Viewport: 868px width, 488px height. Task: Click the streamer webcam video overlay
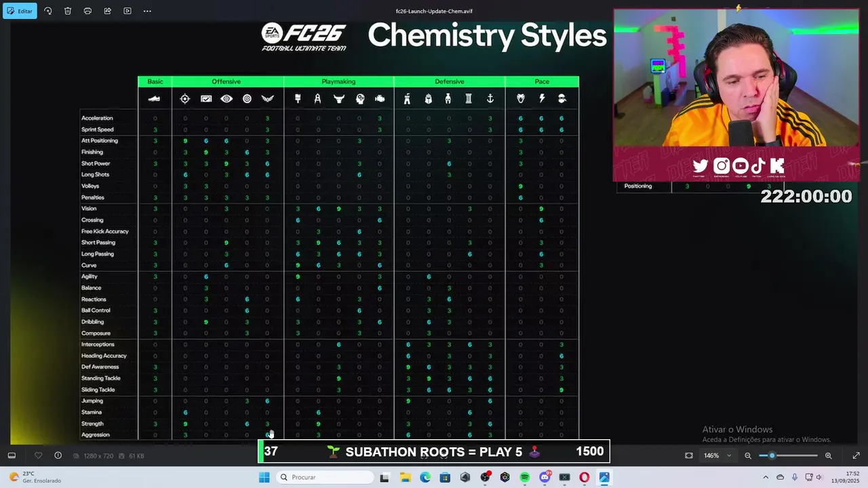pos(736,78)
